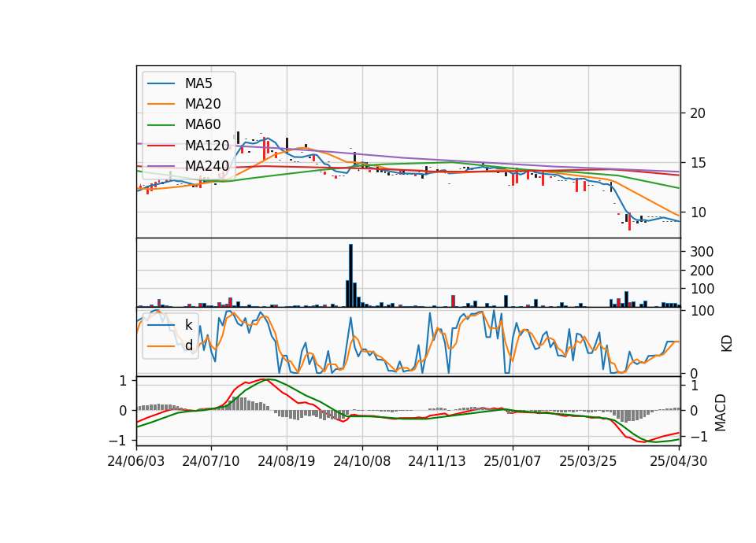Click the MA240 legend label
Screen dimensions: 756x543
coord(207,166)
